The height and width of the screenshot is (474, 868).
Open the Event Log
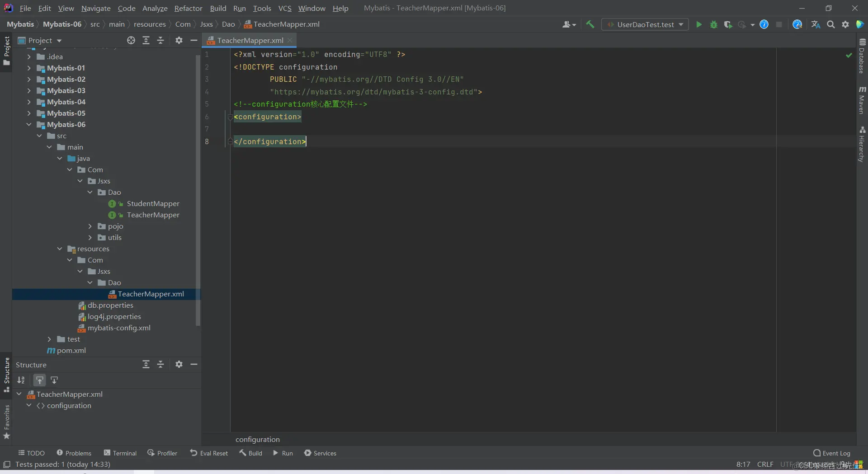(x=831, y=453)
